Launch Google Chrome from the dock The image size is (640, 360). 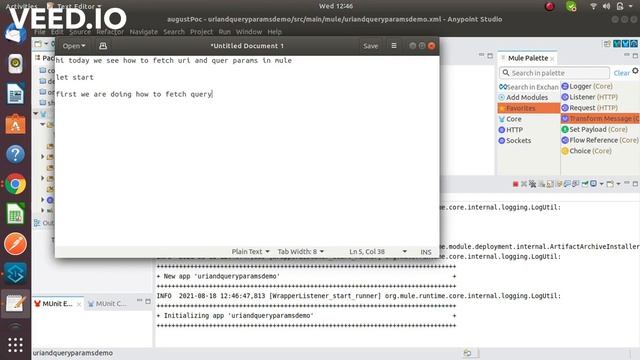click(16, 184)
